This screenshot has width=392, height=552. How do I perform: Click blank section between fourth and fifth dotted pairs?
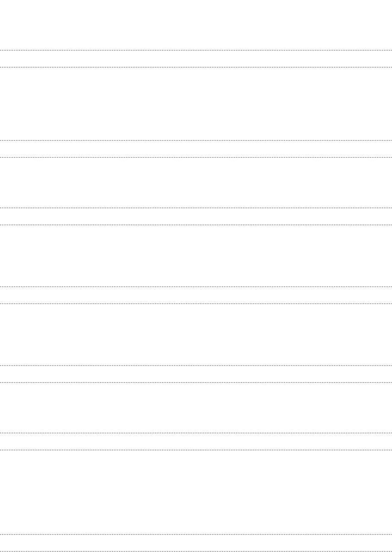tap(196, 335)
